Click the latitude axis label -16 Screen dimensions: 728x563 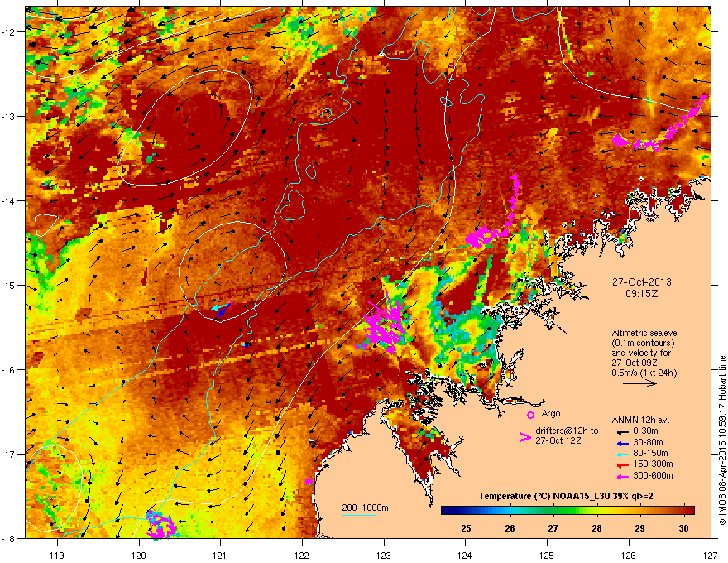(x=9, y=370)
